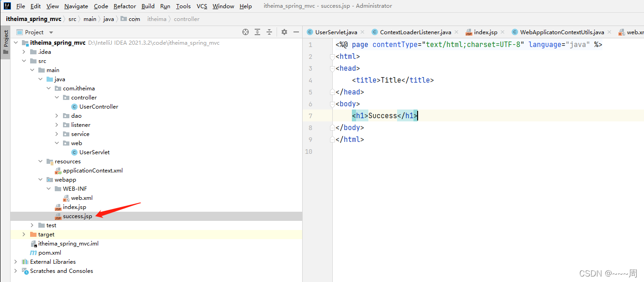
Task: Click the index.jsp file icon in tree
Action: pyautogui.click(x=58, y=207)
